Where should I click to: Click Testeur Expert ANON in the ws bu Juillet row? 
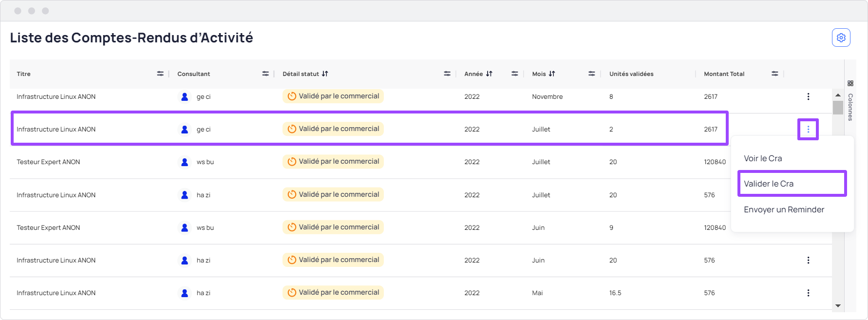48,162
